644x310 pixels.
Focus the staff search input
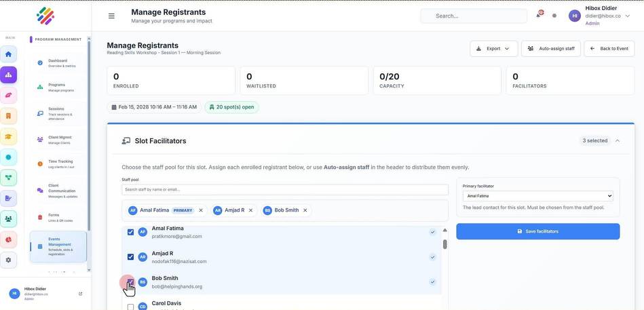point(285,190)
